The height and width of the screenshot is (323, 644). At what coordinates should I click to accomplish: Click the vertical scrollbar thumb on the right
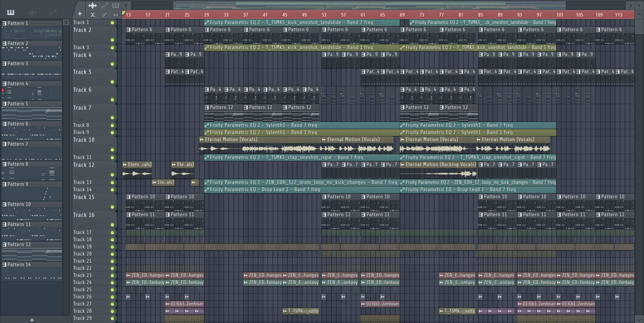[x=639, y=27]
